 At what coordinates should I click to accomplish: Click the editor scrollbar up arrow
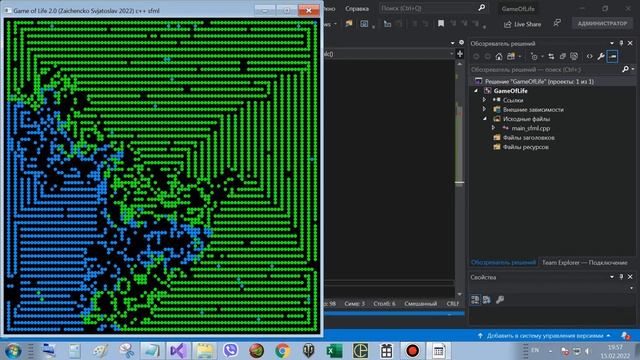pos(460,64)
